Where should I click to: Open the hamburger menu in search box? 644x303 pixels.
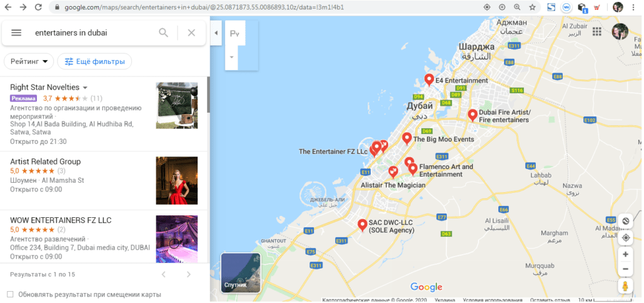(x=16, y=33)
